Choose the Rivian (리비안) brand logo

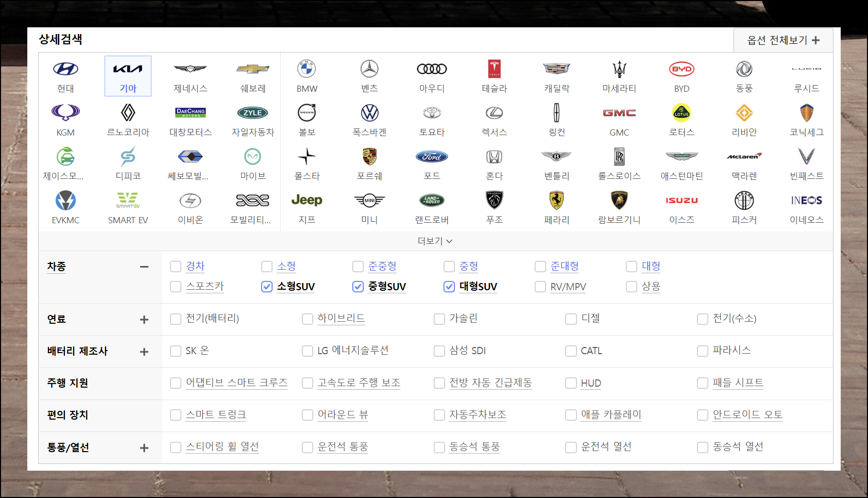[x=744, y=112]
